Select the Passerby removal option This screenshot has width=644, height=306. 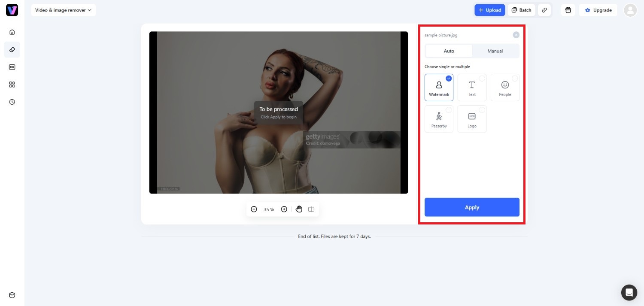click(439, 119)
